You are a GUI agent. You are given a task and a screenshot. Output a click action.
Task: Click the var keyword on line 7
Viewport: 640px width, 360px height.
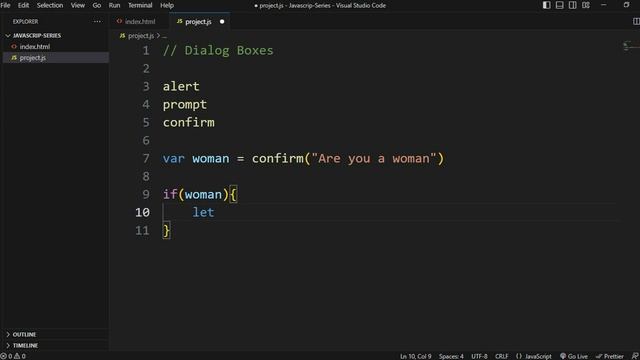[173, 158]
